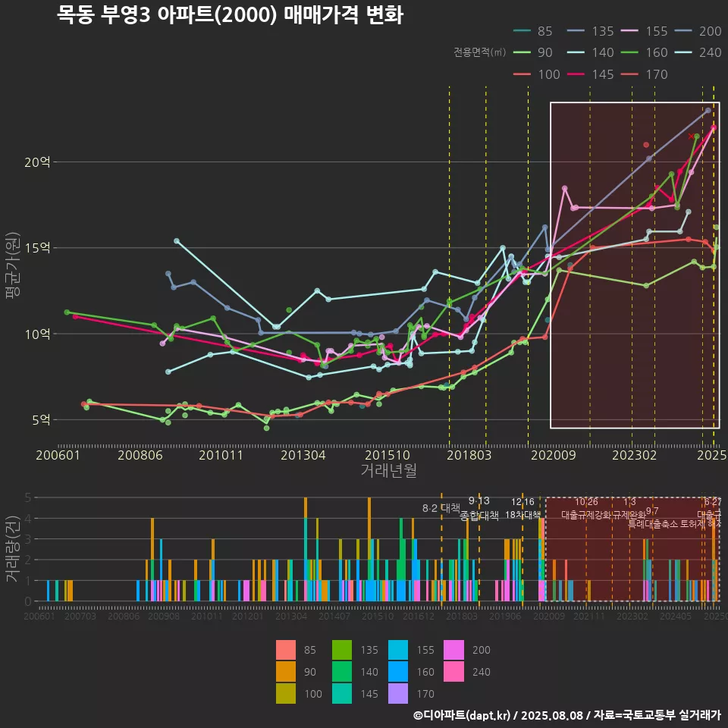Click the 디아파트(dapt.kr) source credit
The image size is (728, 728).
pos(462,715)
